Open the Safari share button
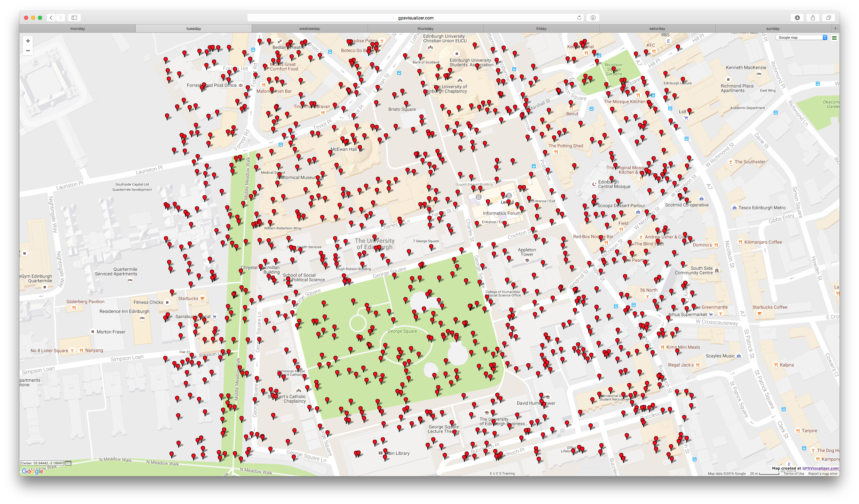859x504 pixels. [813, 18]
